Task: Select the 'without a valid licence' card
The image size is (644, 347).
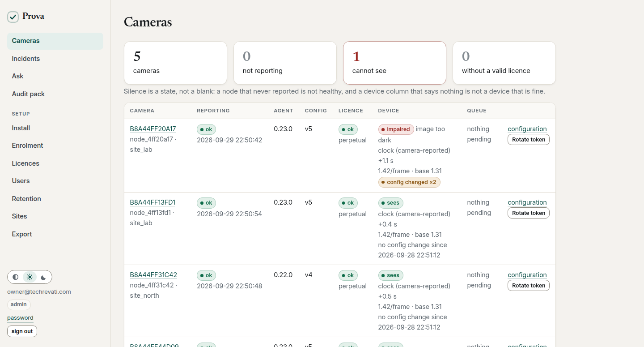Action: [x=504, y=63]
